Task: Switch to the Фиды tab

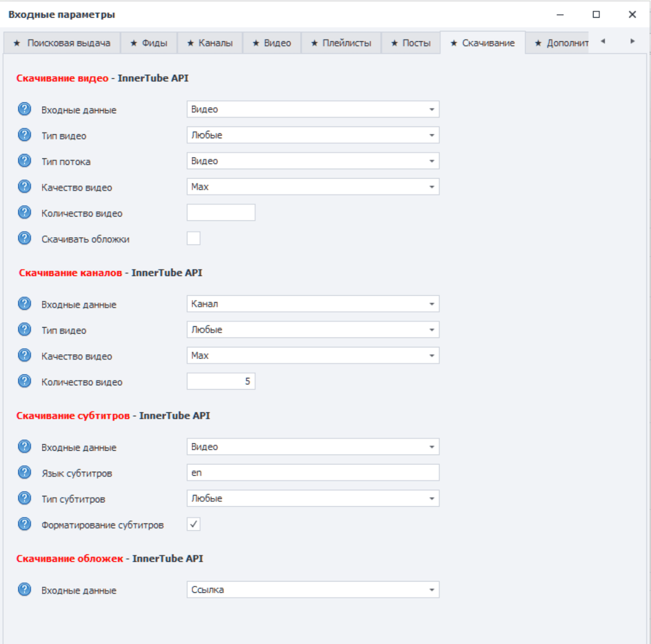Action: point(148,43)
